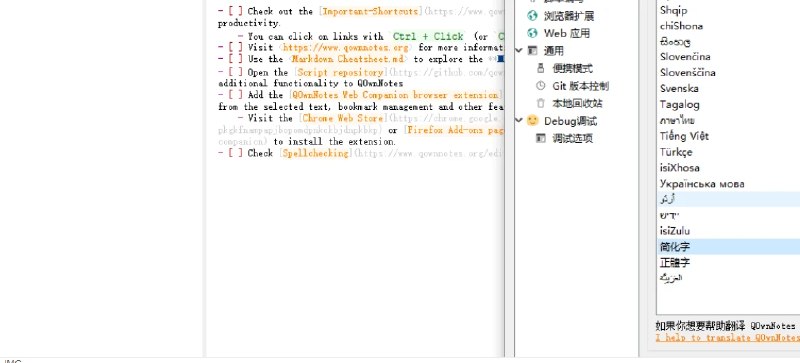Open the 本地回收站 settings page
Viewport: 800px width, 363px height.
point(578,103)
